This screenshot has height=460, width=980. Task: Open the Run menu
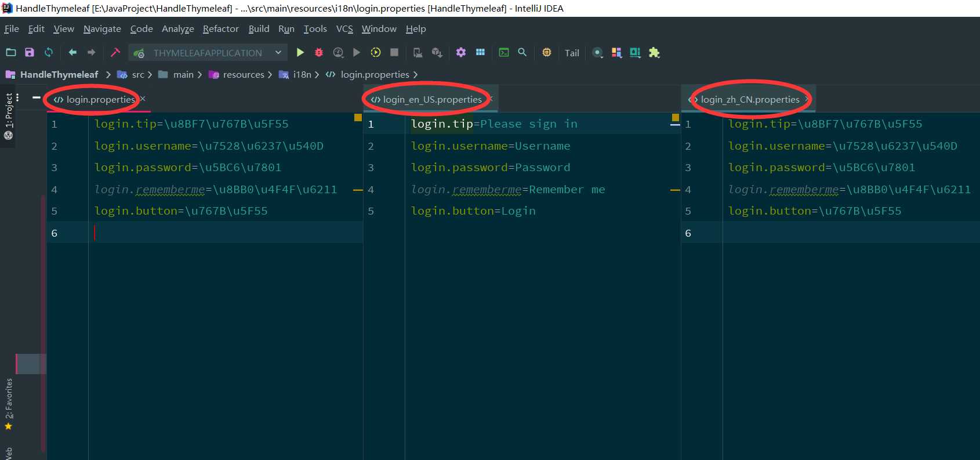[x=286, y=28]
